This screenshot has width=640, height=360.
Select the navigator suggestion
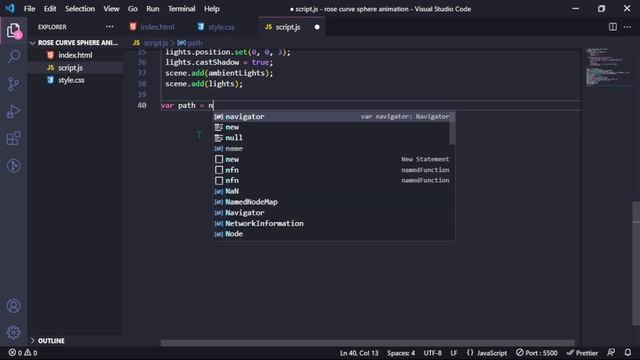tap(333, 117)
